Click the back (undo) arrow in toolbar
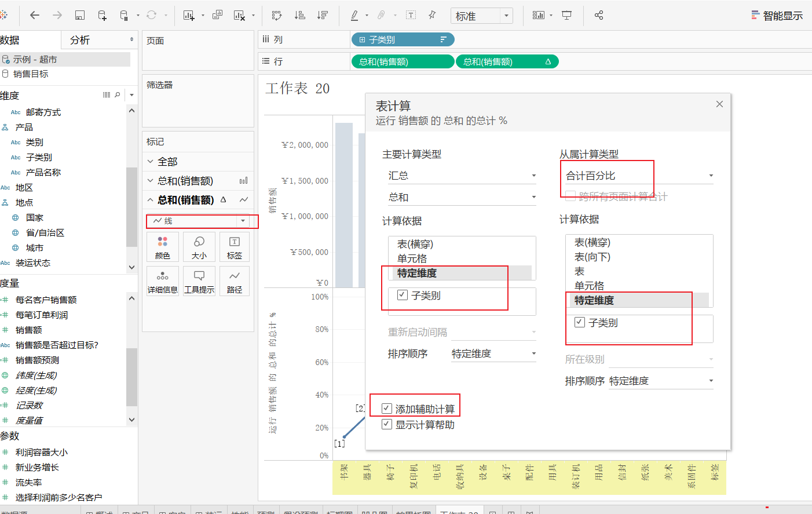This screenshot has height=514, width=812. (x=35, y=15)
